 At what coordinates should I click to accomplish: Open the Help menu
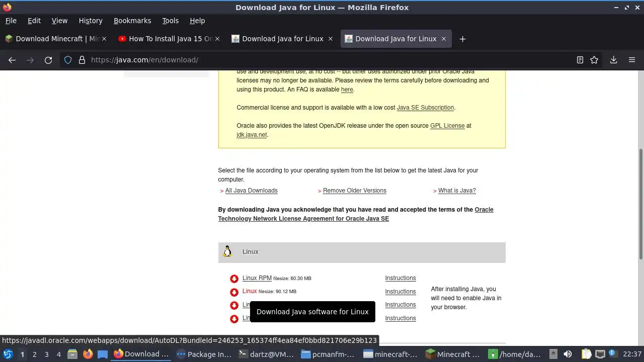click(x=197, y=21)
